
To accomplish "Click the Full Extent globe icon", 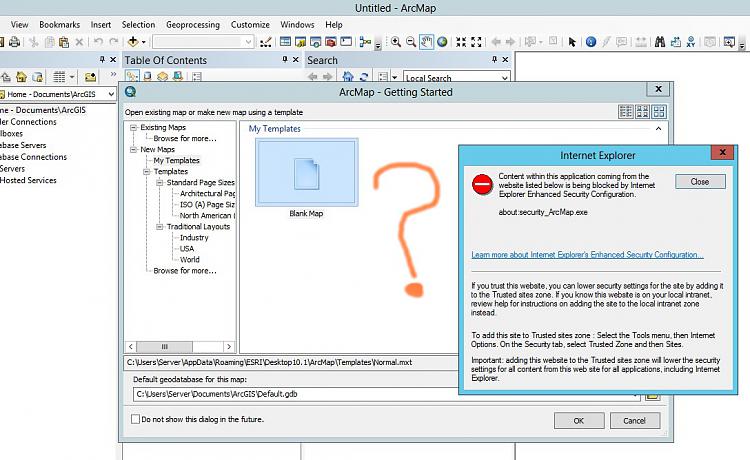I will pos(442,42).
